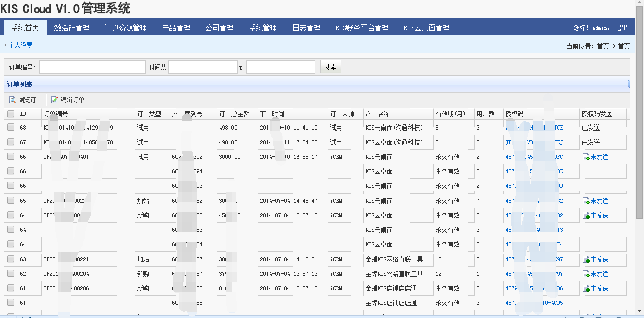Open 日志管理 menu
The height and width of the screenshot is (318, 644).
click(306, 28)
